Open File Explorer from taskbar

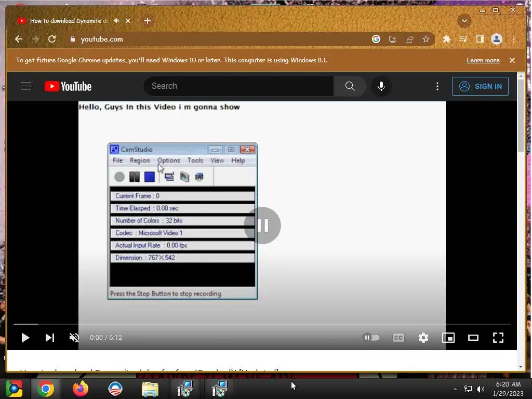150,389
